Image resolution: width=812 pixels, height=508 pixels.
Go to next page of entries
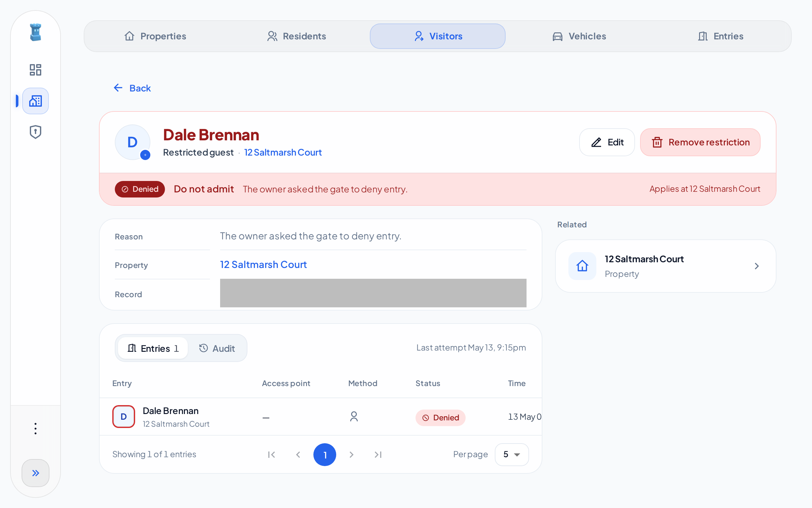click(x=351, y=455)
